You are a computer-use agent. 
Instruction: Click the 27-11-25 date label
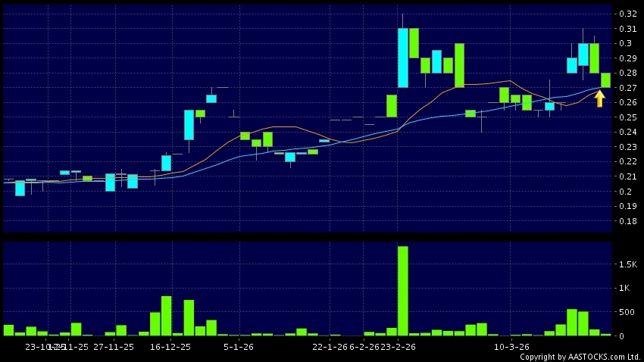pos(113,346)
